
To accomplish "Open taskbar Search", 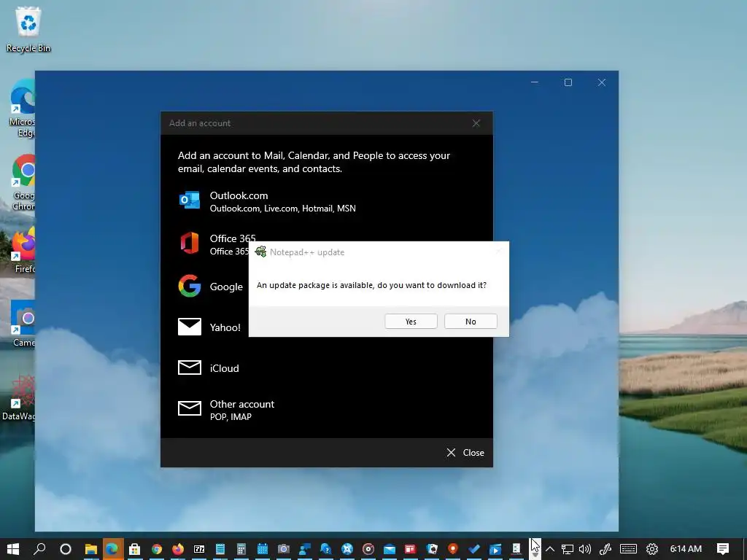I will point(40,549).
